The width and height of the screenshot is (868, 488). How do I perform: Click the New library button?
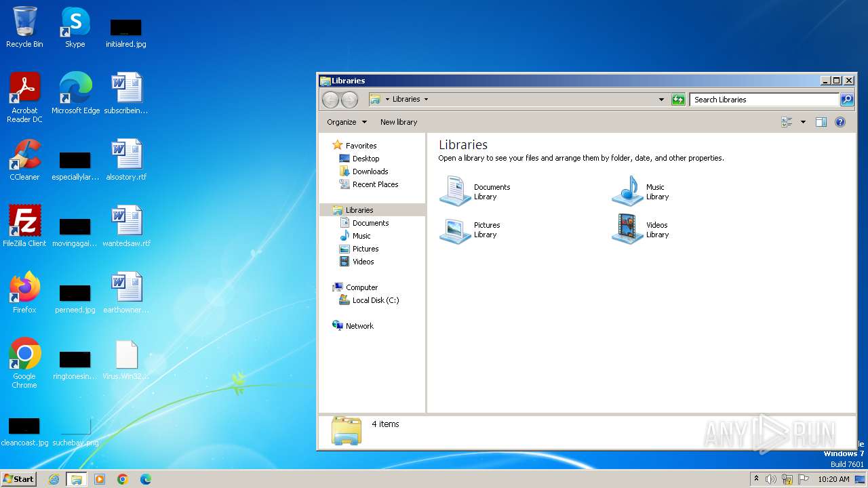click(x=399, y=122)
